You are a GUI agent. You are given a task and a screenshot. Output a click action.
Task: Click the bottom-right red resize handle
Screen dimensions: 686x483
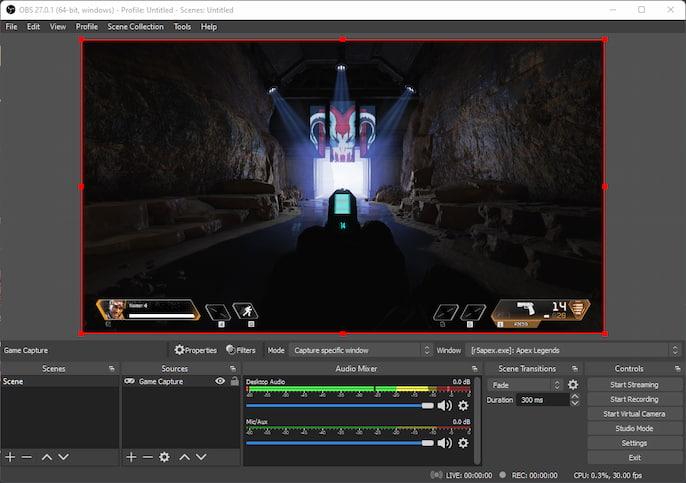click(x=605, y=333)
